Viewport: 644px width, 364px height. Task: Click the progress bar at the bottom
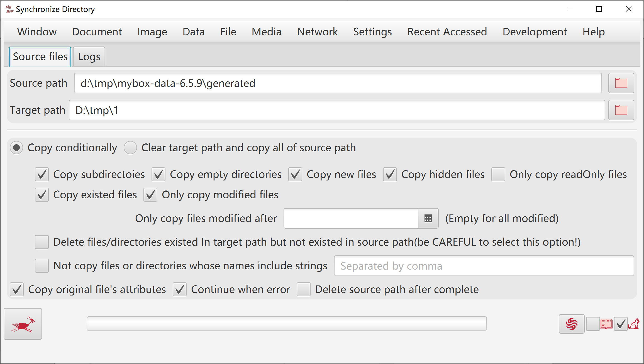[x=287, y=324]
